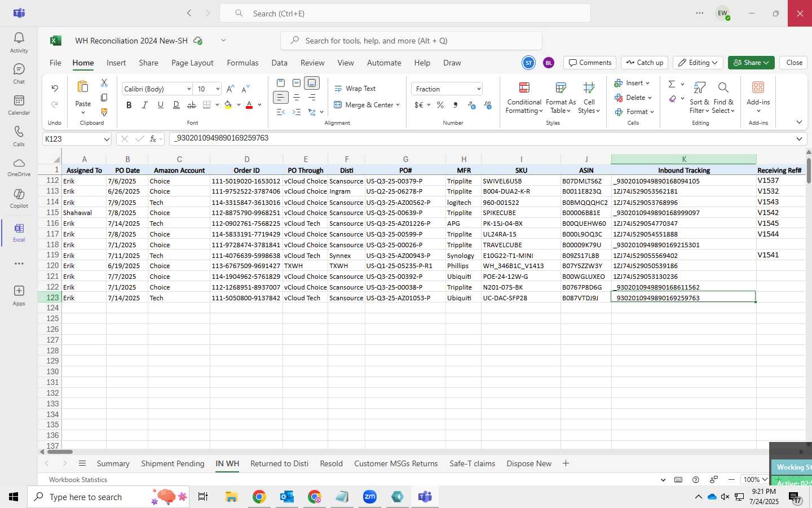The image size is (812, 508).
Task: Click the Paste clipboard icon
Action: point(83,87)
